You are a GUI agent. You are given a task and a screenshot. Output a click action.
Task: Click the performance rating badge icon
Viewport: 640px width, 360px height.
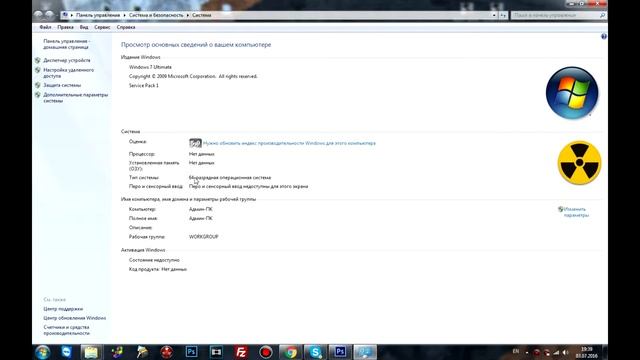click(x=195, y=143)
